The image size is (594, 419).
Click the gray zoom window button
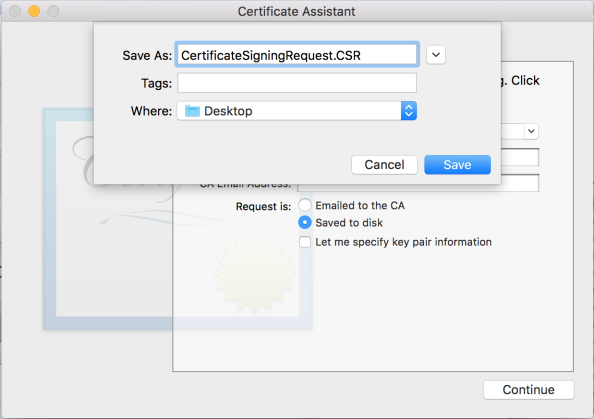click(x=53, y=11)
